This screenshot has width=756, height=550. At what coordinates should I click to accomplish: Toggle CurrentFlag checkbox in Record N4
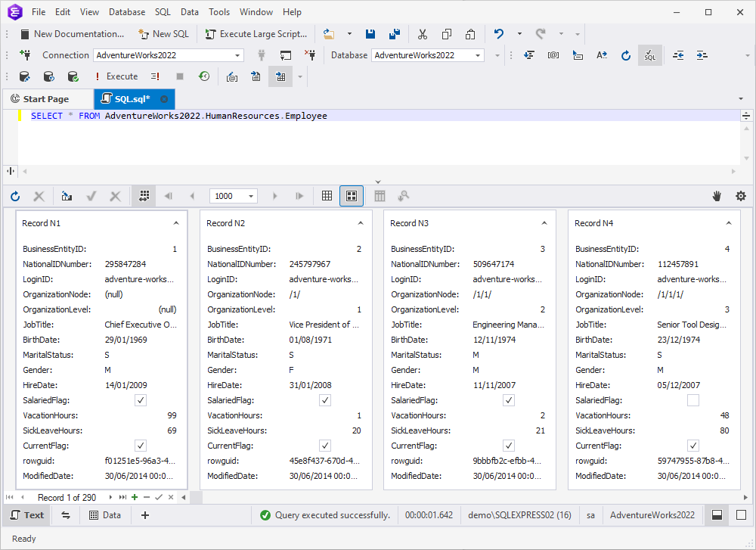tap(692, 446)
